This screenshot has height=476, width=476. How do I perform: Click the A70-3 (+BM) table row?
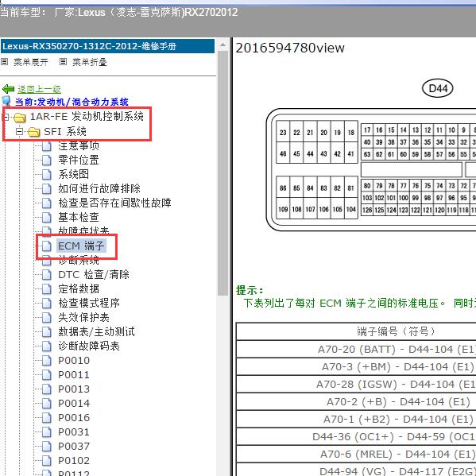pyautogui.click(x=356, y=366)
